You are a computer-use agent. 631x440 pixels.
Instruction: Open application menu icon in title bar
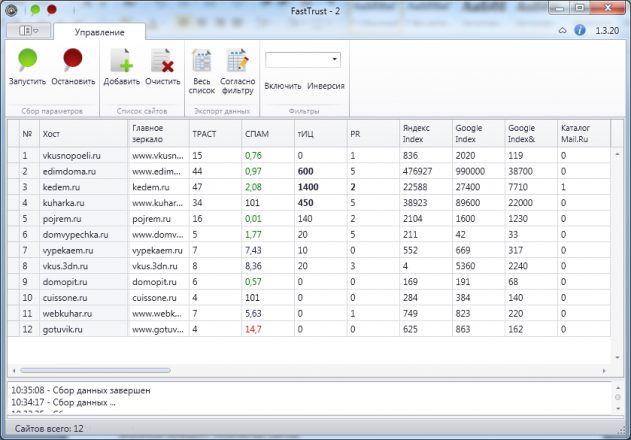pos(11,10)
